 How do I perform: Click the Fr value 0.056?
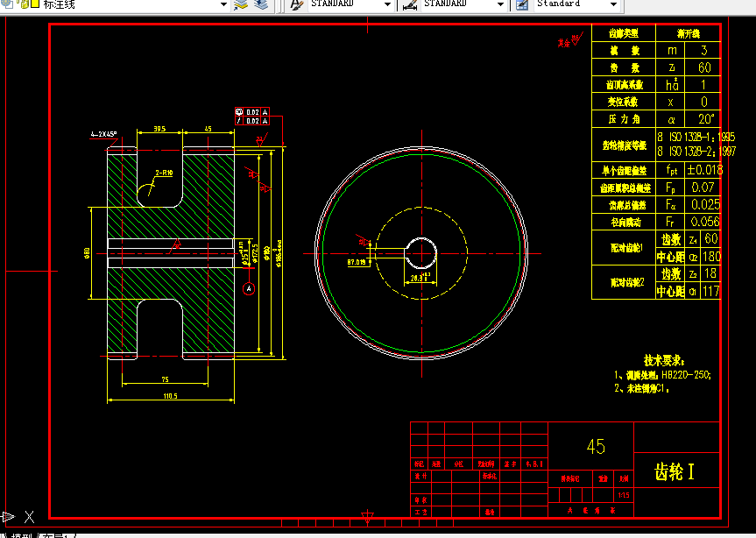(705, 222)
